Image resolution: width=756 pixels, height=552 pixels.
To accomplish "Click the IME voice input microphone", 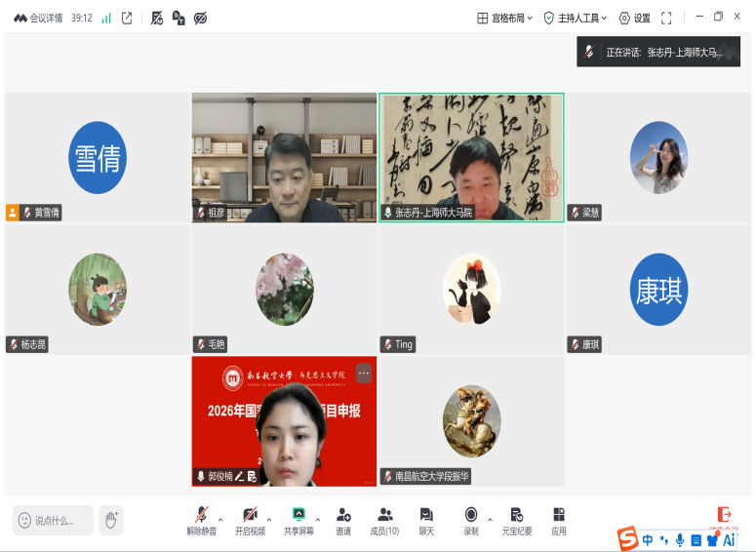I will click(x=680, y=539).
